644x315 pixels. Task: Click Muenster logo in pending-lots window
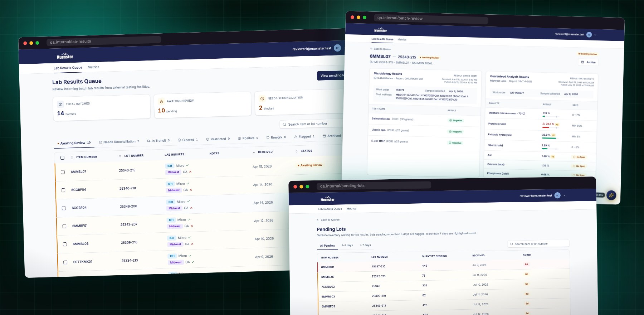[x=327, y=199]
